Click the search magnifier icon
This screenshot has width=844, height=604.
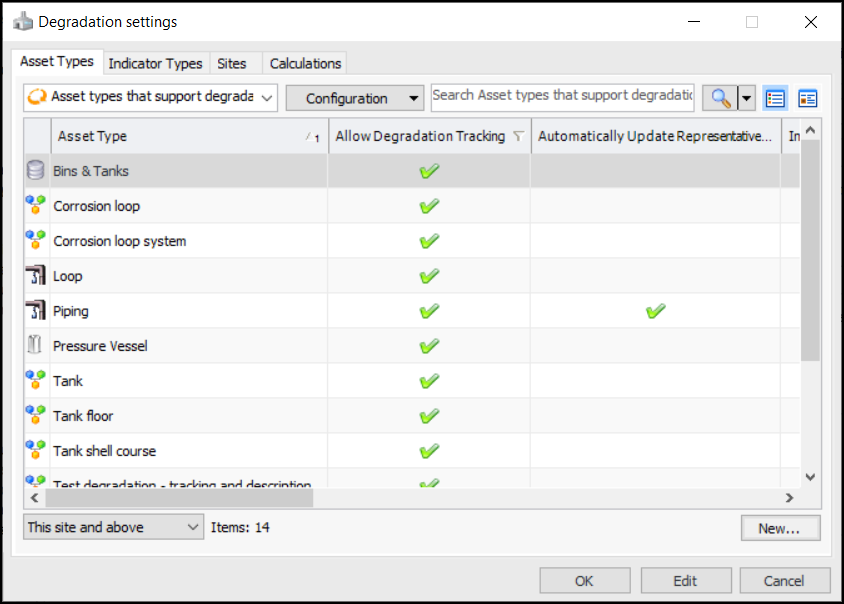tap(719, 98)
